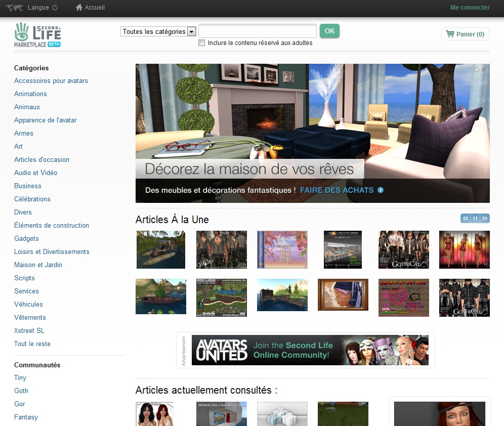Open the swamp boat featured thumbnail
Image resolution: width=504 pixels, height=426 pixels.
tap(161, 249)
